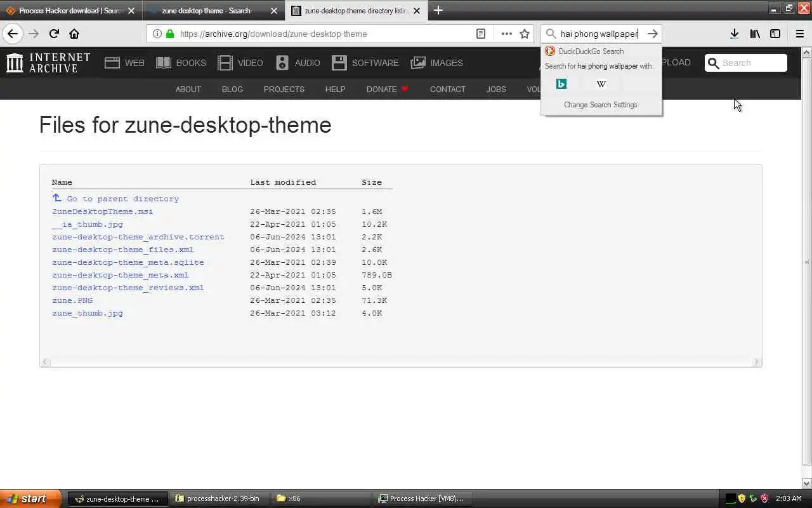Open the IMAGES section
The width and height of the screenshot is (812, 508).
tap(437, 62)
